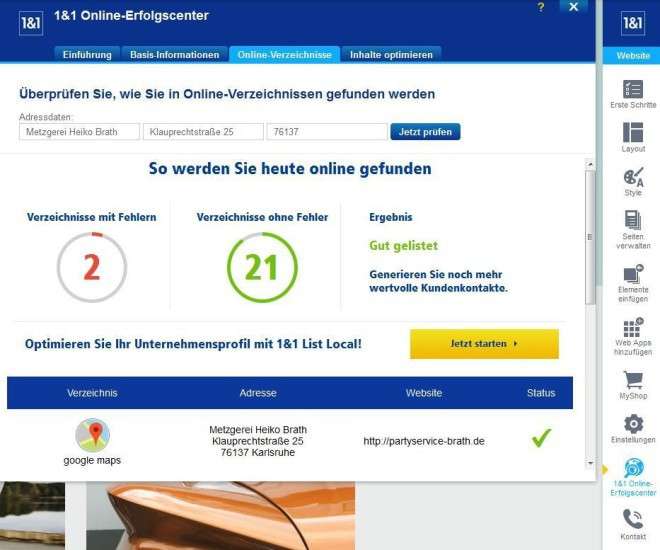This screenshot has height=550, width=660.
Task: Open Erste Schritte checklist icon
Action: pos(633,89)
